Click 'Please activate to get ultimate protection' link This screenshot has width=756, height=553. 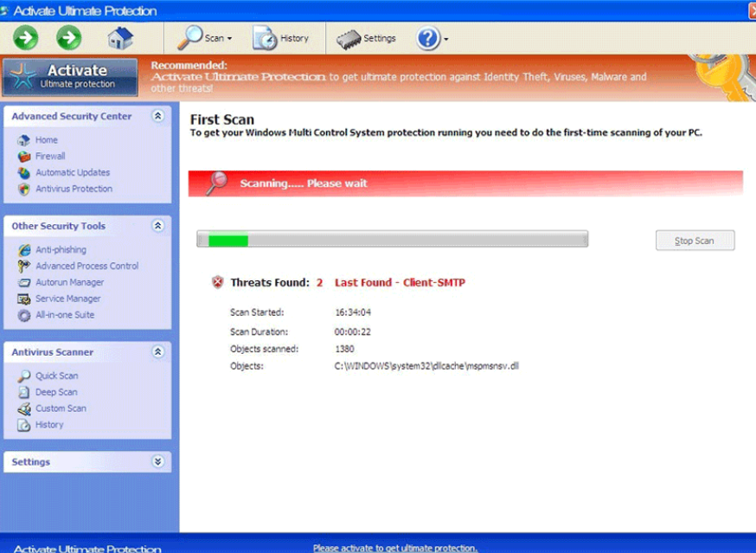[395, 548]
